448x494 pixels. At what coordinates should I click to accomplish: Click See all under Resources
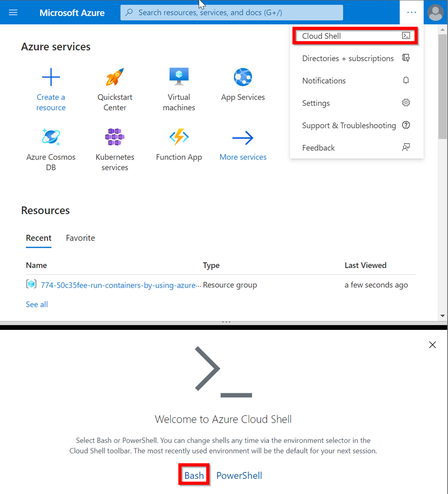36,304
